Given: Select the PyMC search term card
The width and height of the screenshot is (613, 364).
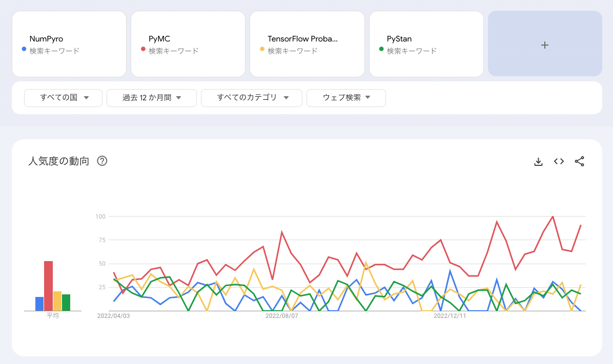Looking at the screenshot, I should (x=188, y=44).
